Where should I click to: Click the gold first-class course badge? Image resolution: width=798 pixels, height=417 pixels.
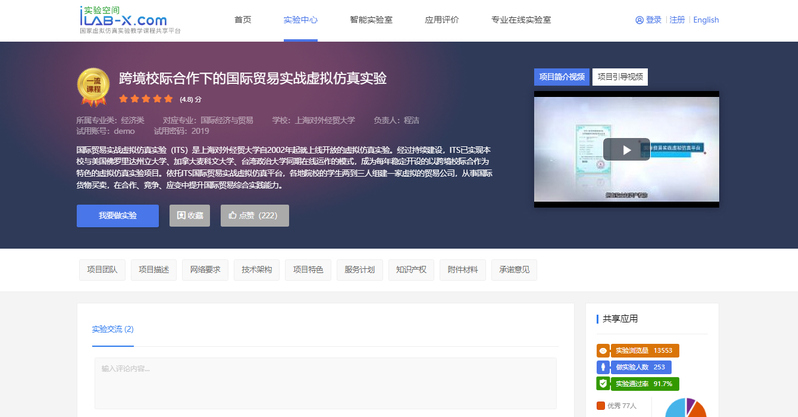point(93,87)
